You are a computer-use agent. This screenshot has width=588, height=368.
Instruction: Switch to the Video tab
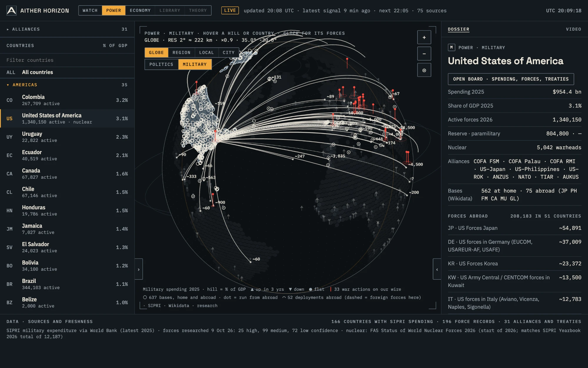coord(573,29)
